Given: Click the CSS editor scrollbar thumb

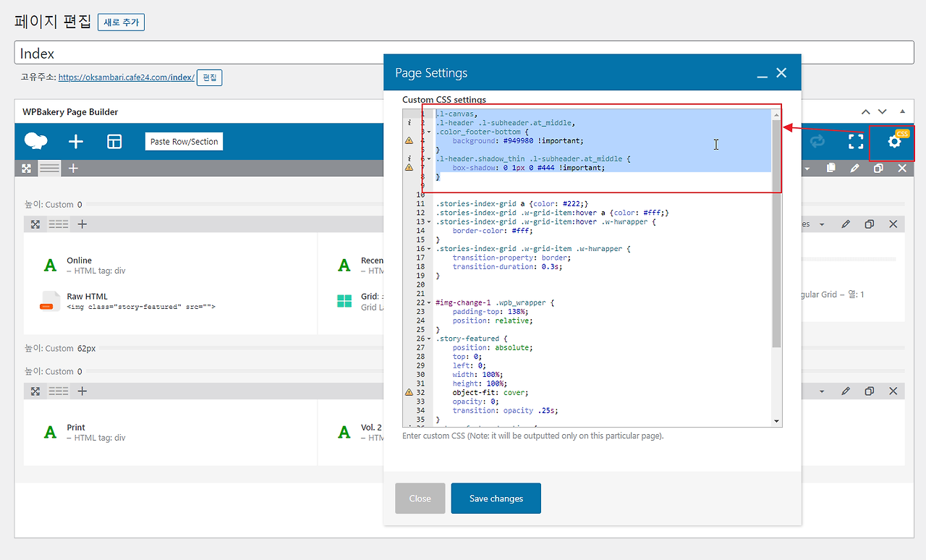Looking at the screenshot, I should tap(777, 233).
